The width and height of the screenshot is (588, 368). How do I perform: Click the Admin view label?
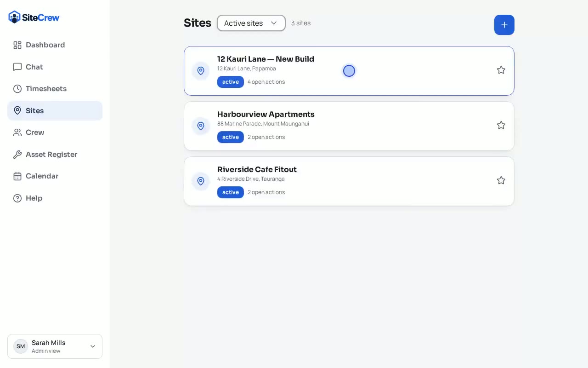pos(46,351)
